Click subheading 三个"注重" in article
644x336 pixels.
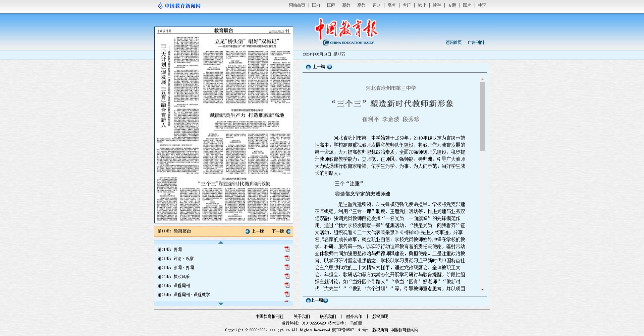pos(349,184)
